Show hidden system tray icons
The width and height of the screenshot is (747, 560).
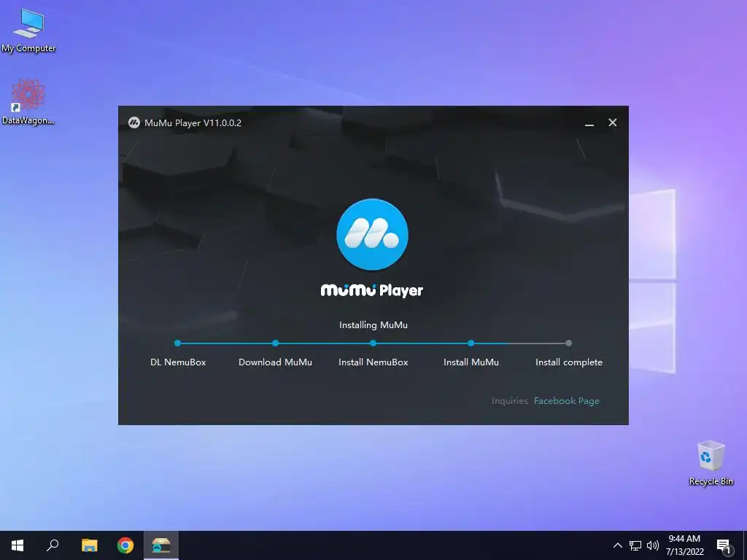(617, 545)
